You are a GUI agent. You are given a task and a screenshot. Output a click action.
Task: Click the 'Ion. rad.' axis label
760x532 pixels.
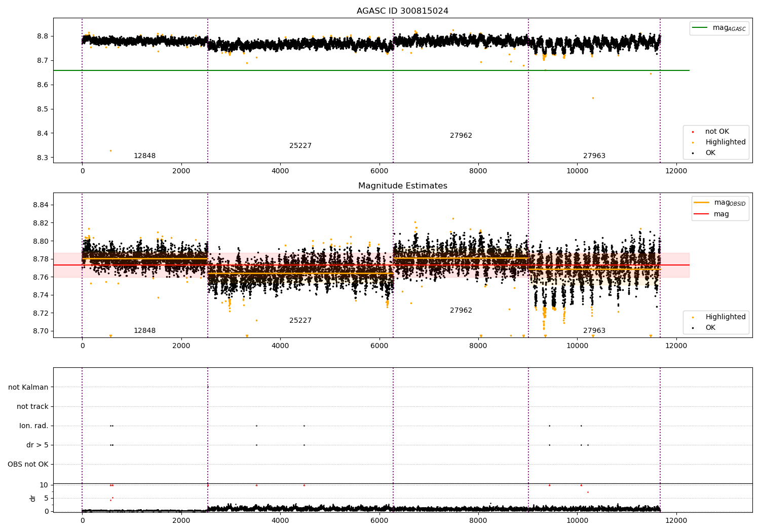pyautogui.click(x=34, y=426)
